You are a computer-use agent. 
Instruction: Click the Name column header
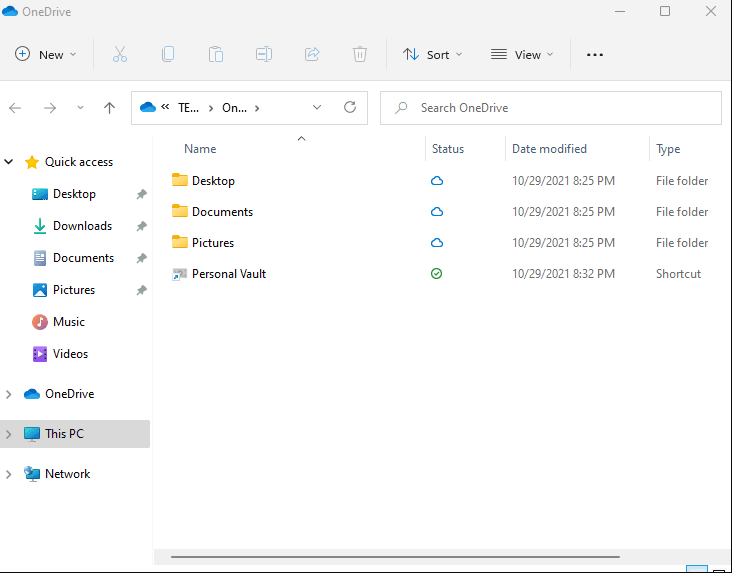point(200,149)
